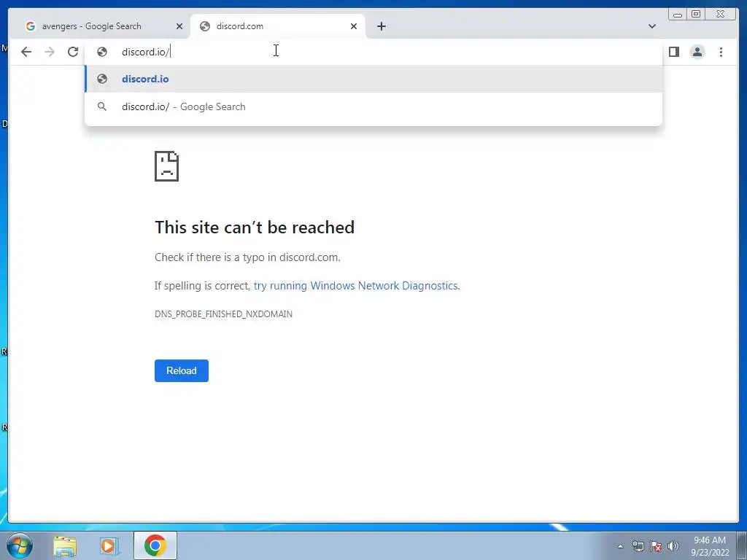747x560 pixels.
Task: Open a new tab with the plus button
Action: 381,26
